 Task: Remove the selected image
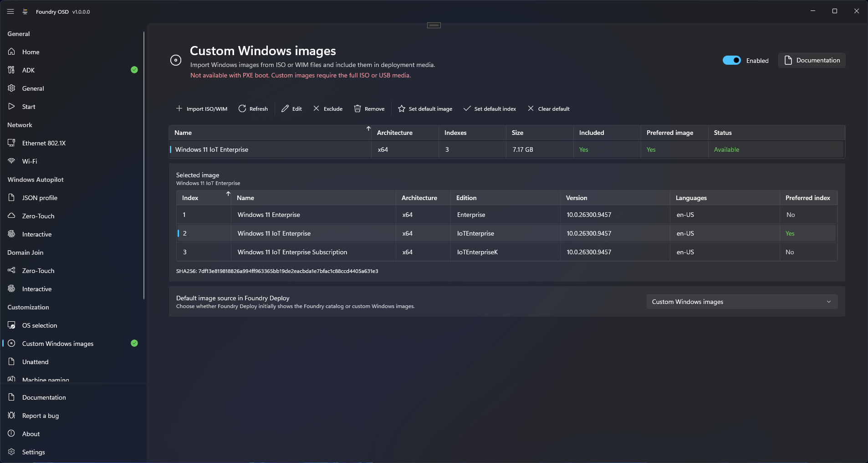369,108
